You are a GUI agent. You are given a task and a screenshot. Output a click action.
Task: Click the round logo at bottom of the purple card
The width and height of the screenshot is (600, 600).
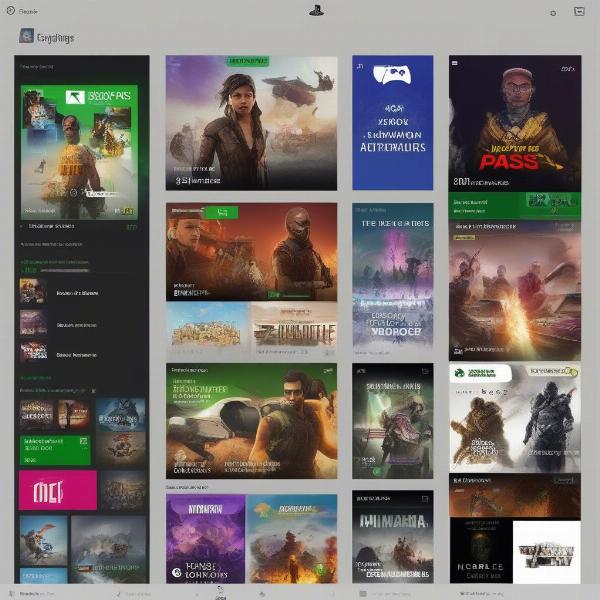(176, 572)
